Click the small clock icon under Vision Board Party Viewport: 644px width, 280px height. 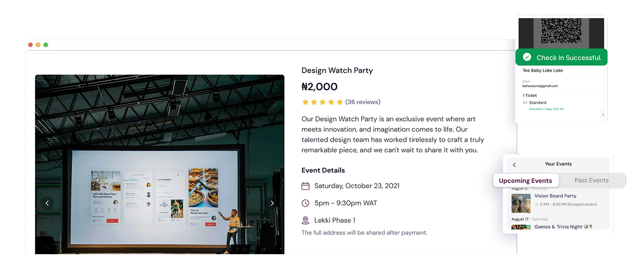coord(537,204)
